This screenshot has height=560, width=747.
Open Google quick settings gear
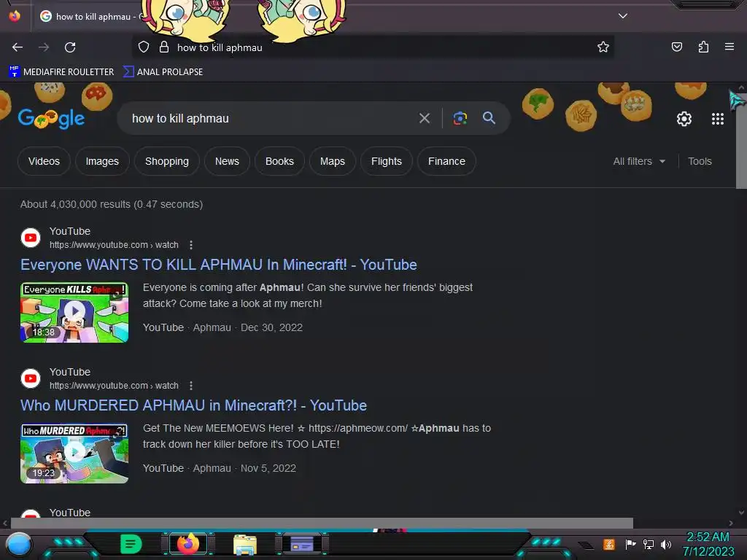click(684, 119)
